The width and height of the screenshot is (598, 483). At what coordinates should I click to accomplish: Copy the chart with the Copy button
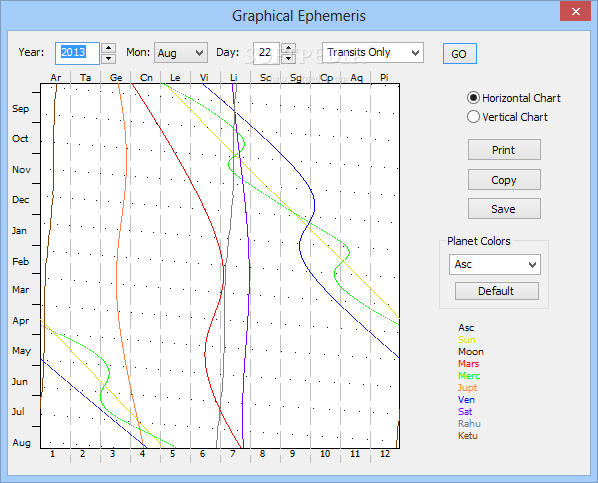[504, 180]
